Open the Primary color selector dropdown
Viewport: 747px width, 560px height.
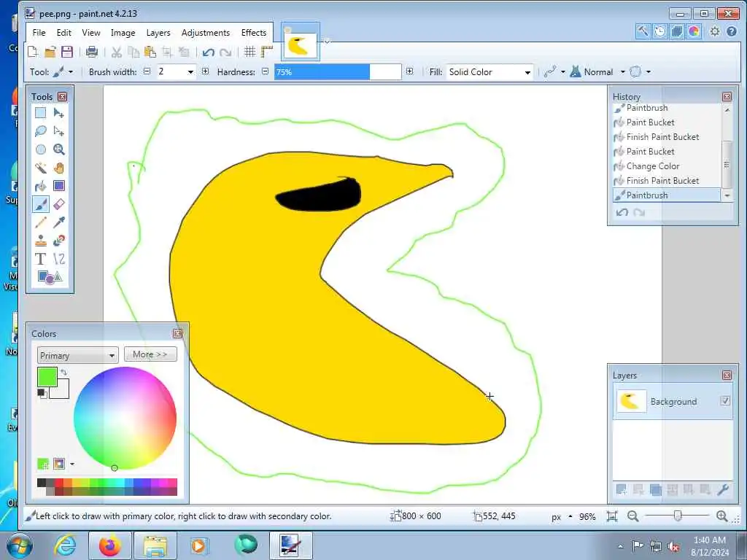[77, 355]
